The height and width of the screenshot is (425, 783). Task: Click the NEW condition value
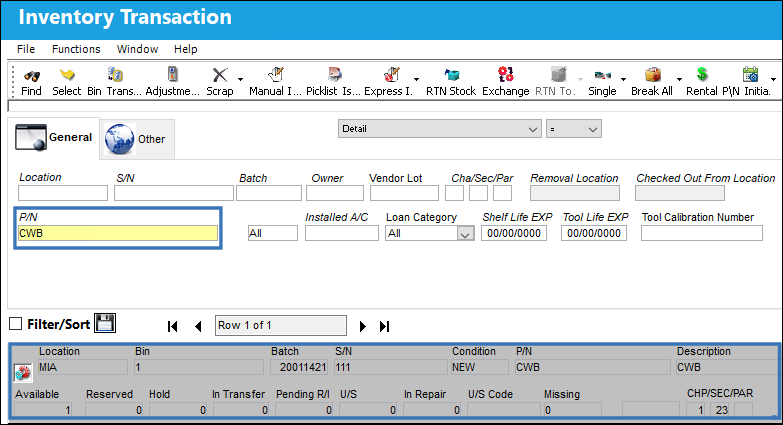point(480,368)
